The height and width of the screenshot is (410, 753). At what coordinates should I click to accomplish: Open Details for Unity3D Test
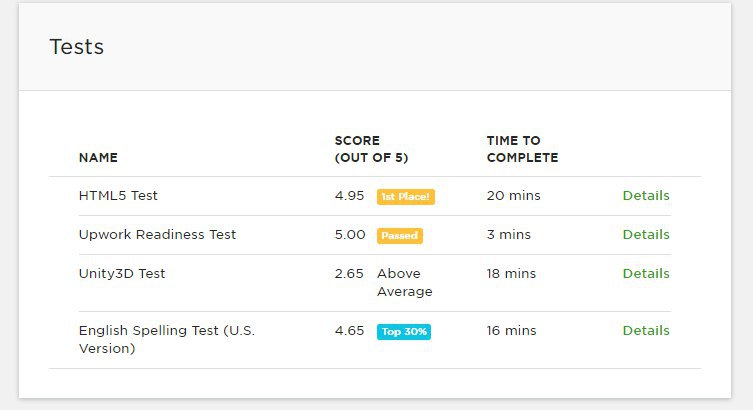pos(645,274)
